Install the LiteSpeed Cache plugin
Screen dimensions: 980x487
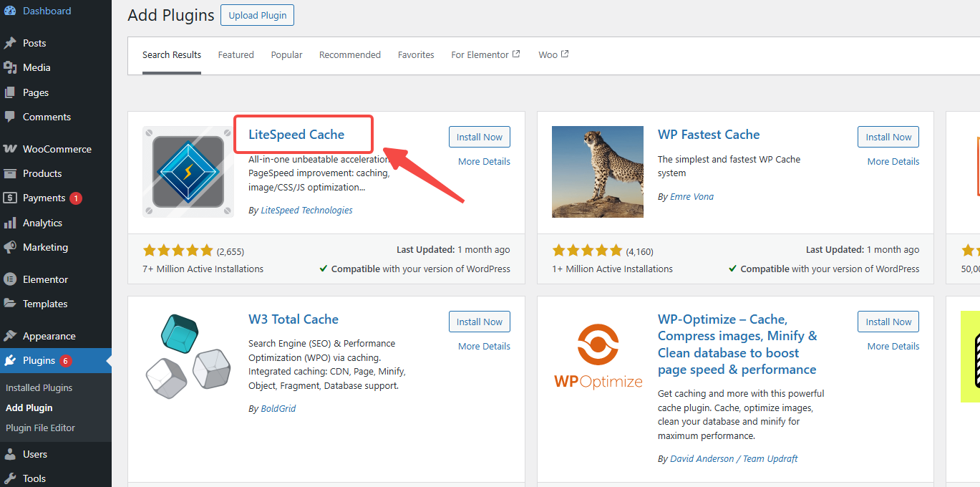coord(480,137)
